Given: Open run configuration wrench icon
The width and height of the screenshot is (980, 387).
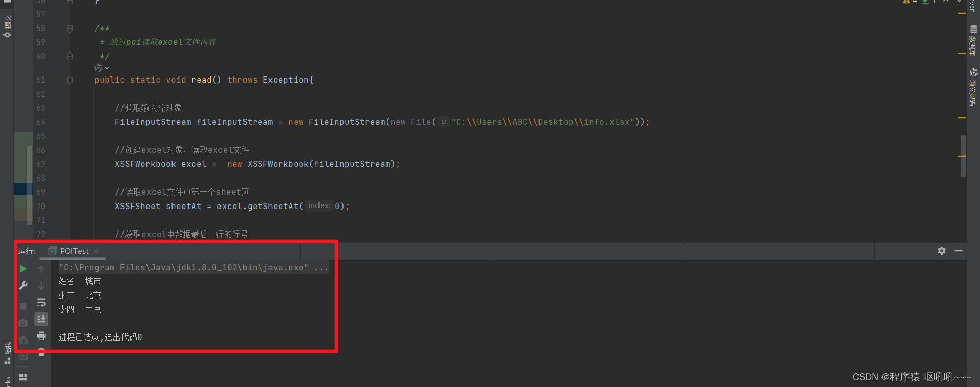Looking at the screenshot, I should pos(23,286).
